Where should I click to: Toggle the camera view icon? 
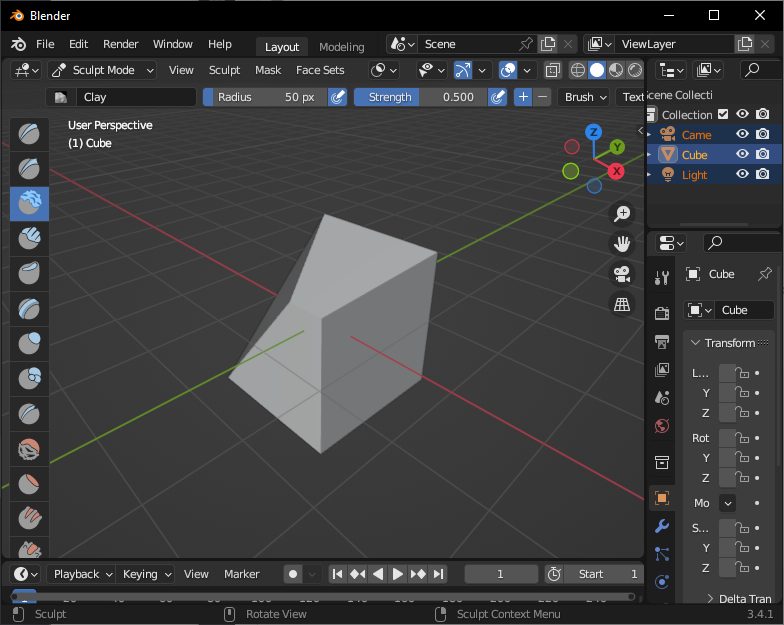pos(622,274)
